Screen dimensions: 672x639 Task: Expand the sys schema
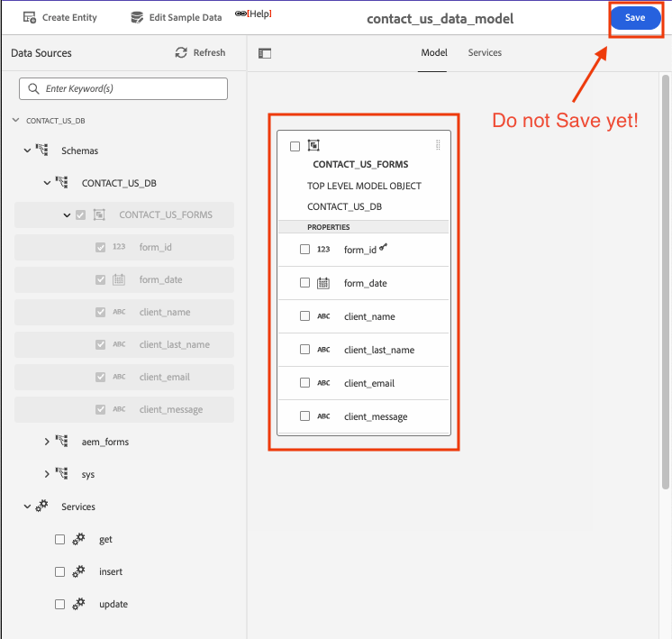(x=47, y=474)
